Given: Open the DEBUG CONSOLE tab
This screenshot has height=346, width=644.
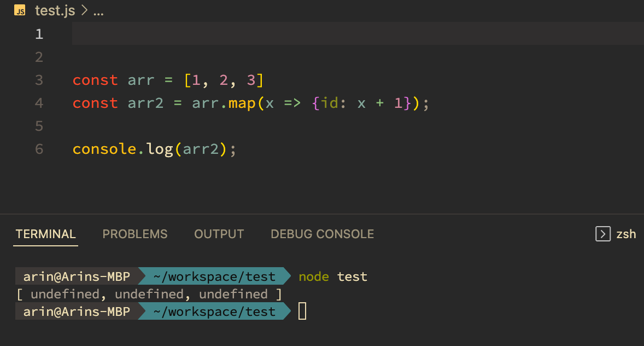Looking at the screenshot, I should 322,234.
